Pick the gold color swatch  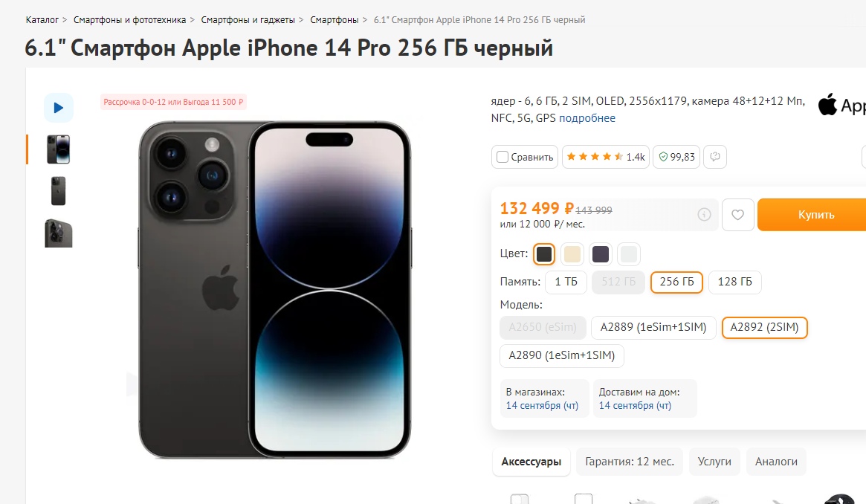[x=572, y=254]
